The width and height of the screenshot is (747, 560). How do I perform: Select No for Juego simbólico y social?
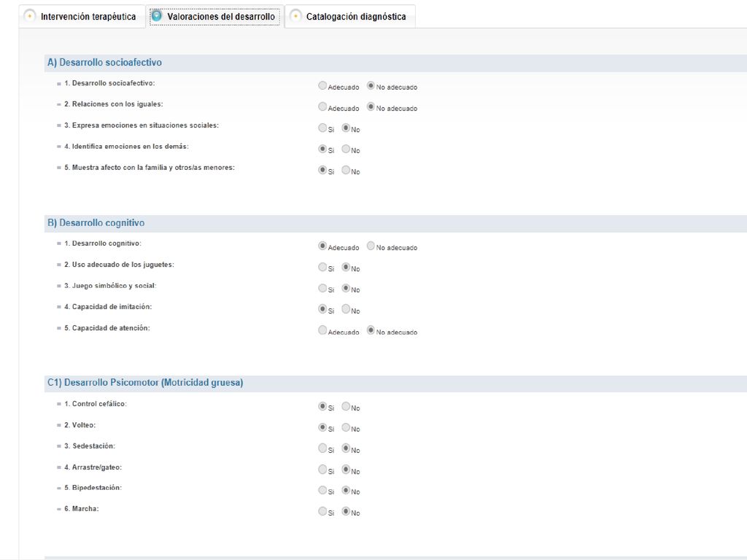346,288
